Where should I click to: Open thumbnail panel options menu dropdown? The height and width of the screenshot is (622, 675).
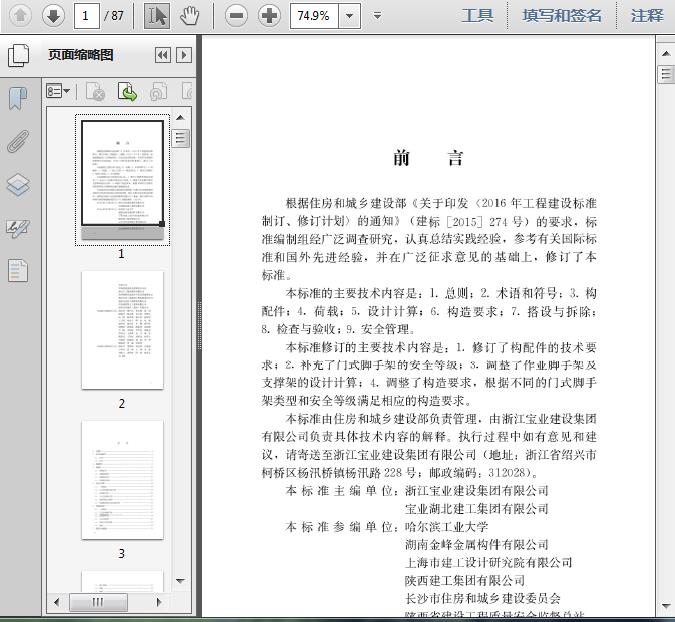[58, 92]
